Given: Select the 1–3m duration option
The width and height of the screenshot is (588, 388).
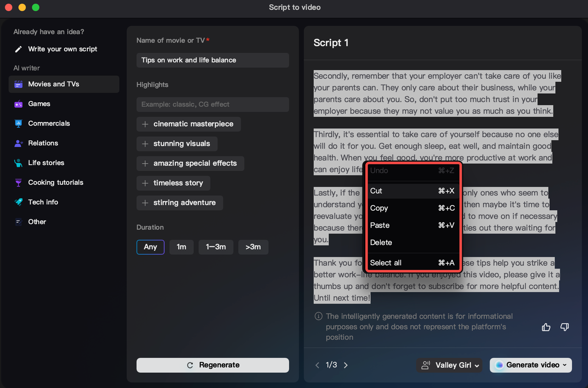Looking at the screenshot, I should [216, 247].
